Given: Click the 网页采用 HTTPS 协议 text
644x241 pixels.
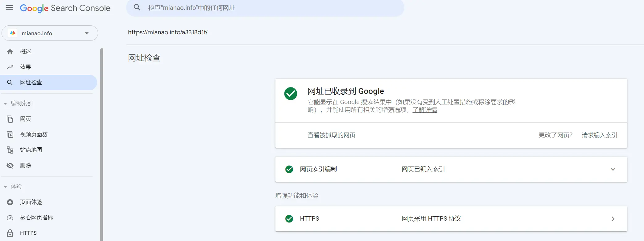Looking at the screenshot, I should pos(431,218).
